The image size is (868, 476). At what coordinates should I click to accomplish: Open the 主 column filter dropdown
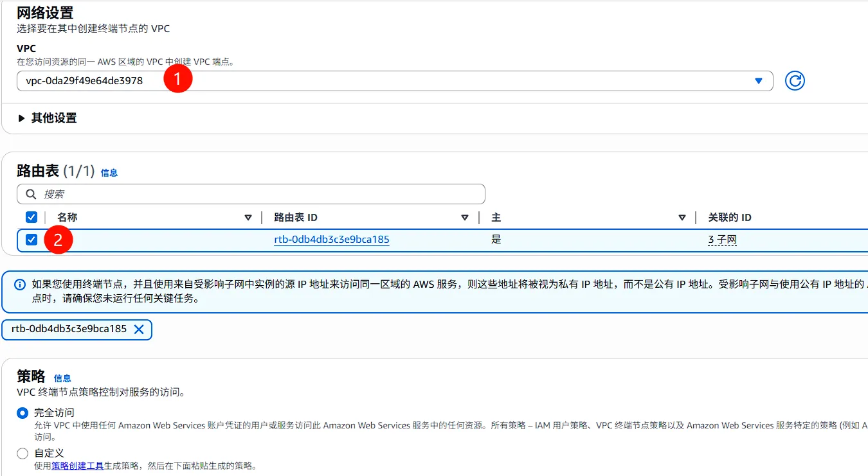tap(682, 217)
